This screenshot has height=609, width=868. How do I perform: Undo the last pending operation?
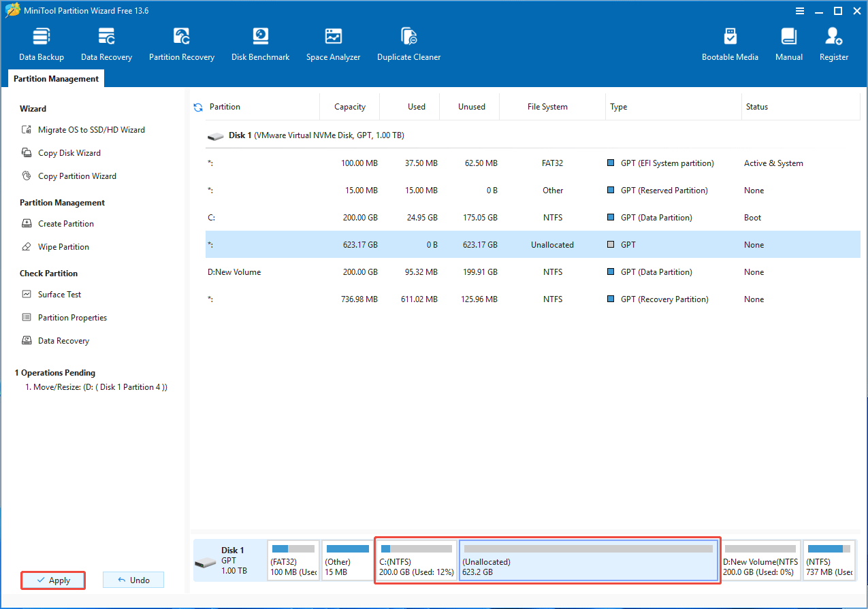point(133,580)
